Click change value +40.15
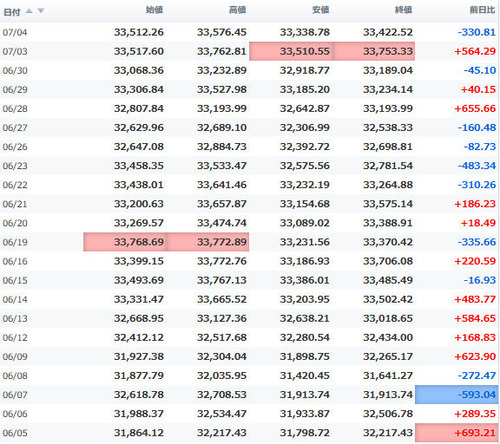 (x=478, y=89)
